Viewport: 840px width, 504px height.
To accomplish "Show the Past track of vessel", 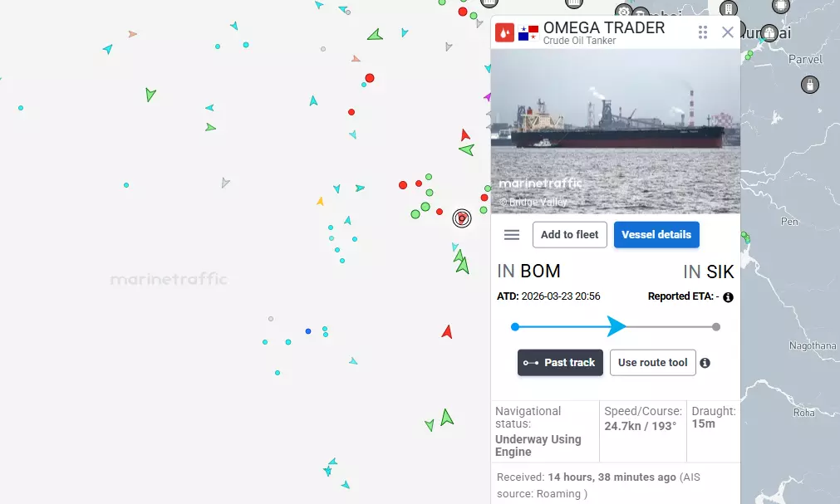I will [560, 363].
